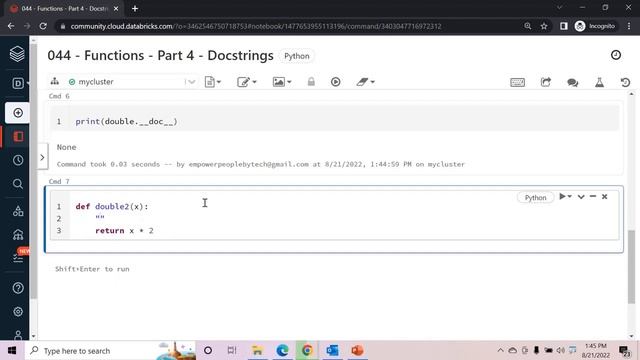Select the 044 - Functions browser tab

(x=64, y=9)
